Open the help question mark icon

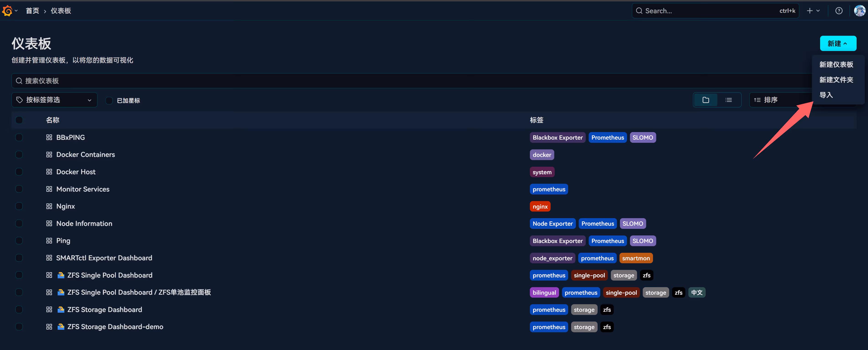pos(839,11)
